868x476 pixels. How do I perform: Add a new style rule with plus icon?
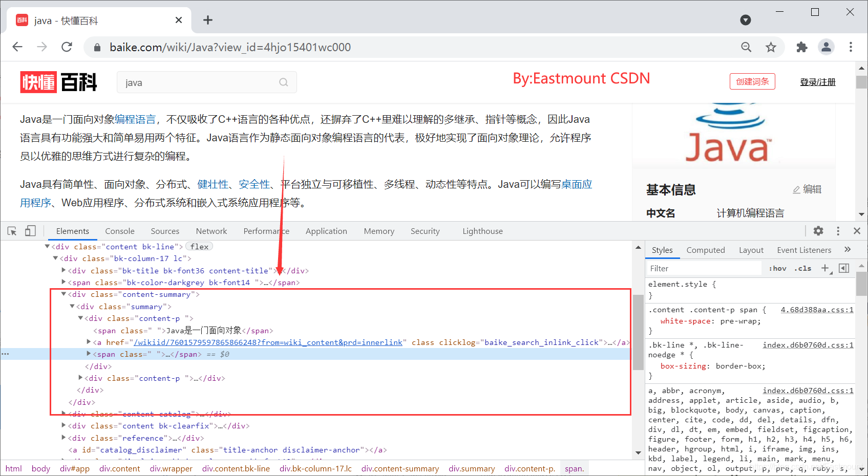[x=825, y=268]
